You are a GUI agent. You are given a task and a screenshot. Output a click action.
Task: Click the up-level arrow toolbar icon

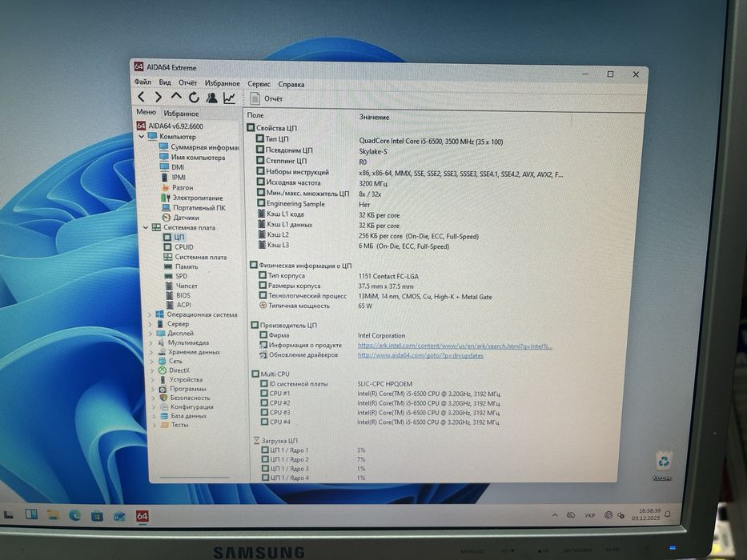pyautogui.click(x=176, y=97)
